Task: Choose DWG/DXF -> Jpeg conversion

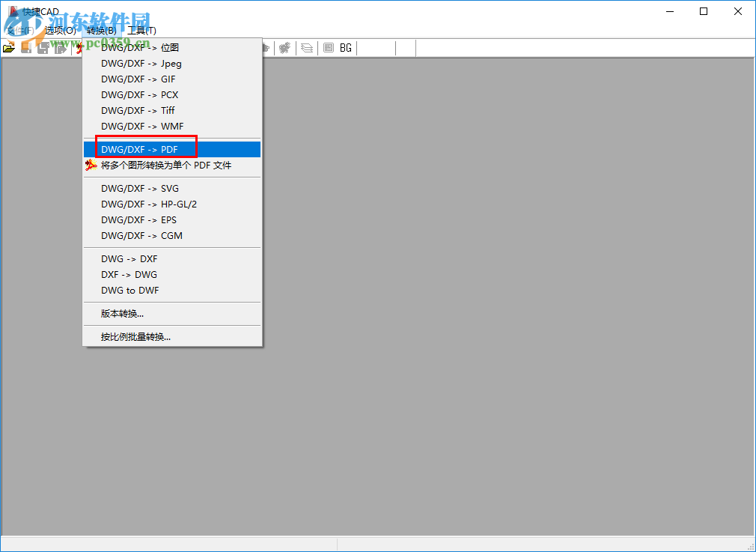Action: pyautogui.click(x=142, y=63)
